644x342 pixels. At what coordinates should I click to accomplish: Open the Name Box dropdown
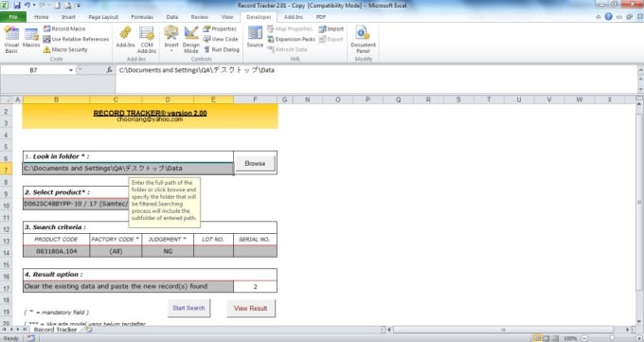coord(71,70)
